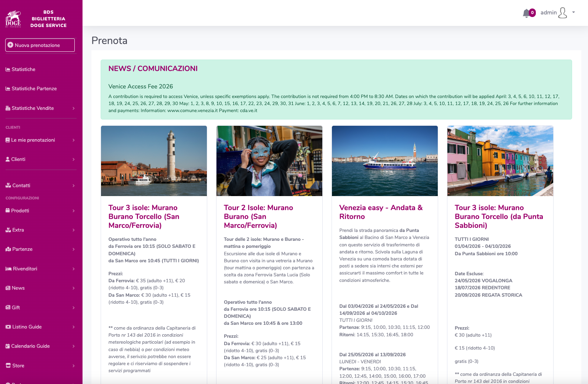Open Tour 2 Isole Murano Burano title

point(258,216)
